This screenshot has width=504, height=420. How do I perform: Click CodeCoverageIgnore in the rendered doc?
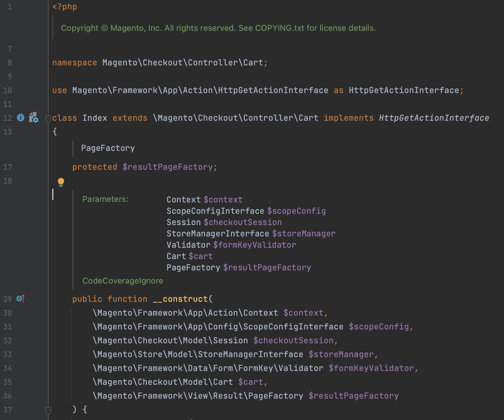coord(123,281)
